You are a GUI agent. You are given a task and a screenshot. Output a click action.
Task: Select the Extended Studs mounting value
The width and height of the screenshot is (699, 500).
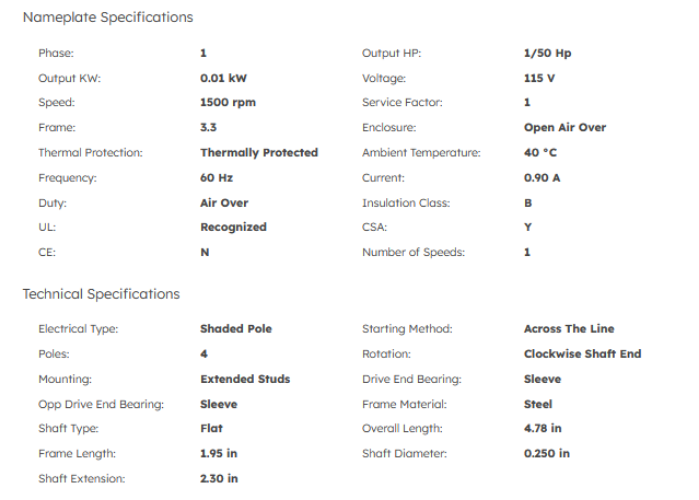click(x=245, y=379)
